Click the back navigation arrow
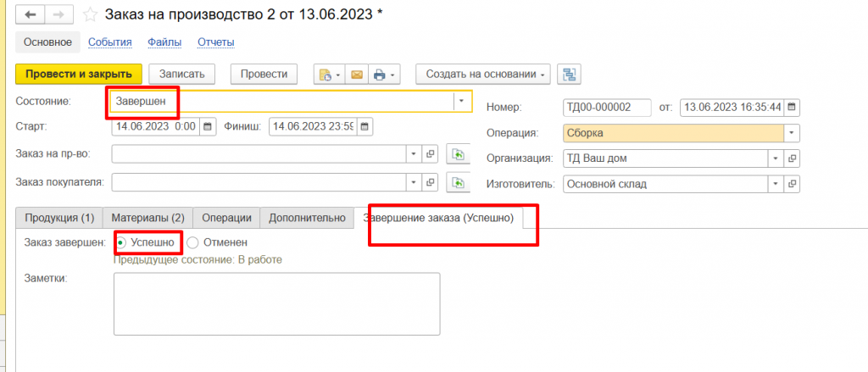Viewport: 868px width, 372px height. (x=31, y=14)
